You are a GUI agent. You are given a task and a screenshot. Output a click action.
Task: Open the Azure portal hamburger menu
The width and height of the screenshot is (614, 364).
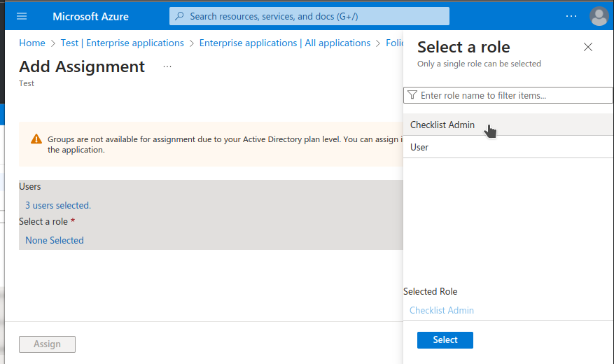point(22,16)
